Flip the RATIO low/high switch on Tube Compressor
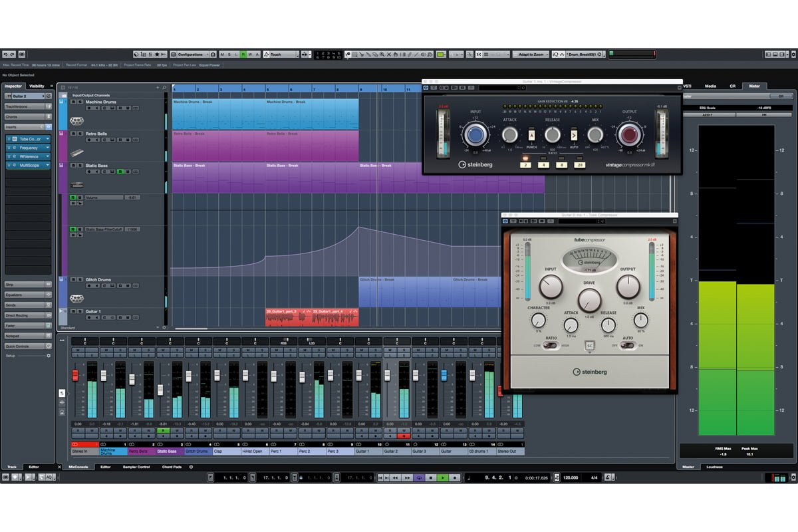798x532 pixels. click(x=550, y=345)
